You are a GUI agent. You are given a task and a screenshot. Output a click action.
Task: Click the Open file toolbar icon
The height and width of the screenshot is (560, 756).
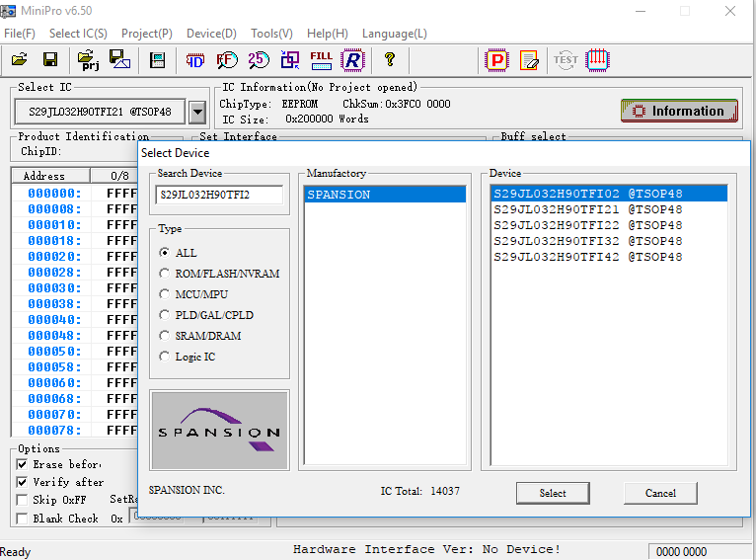[20, 60]
